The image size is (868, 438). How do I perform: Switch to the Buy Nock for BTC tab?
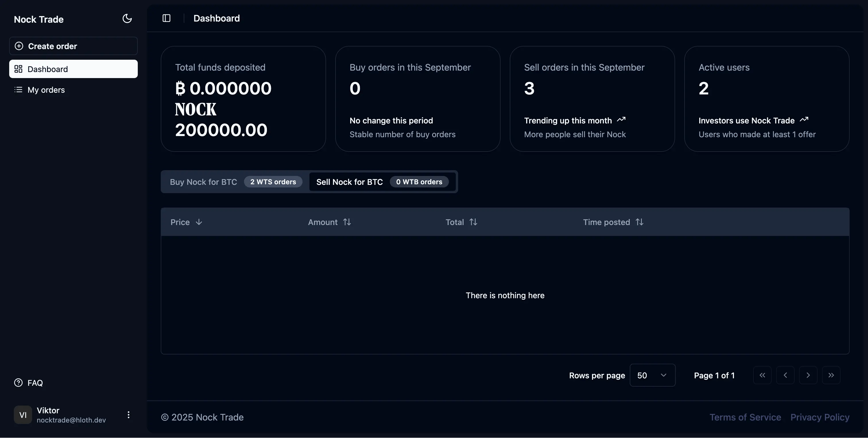pos(203,182)
